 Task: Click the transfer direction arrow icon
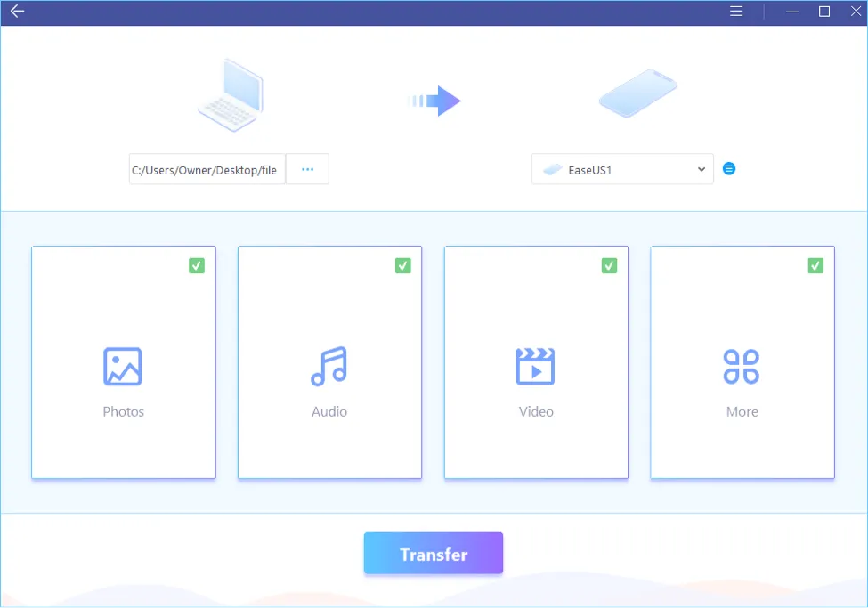point(434,101)
